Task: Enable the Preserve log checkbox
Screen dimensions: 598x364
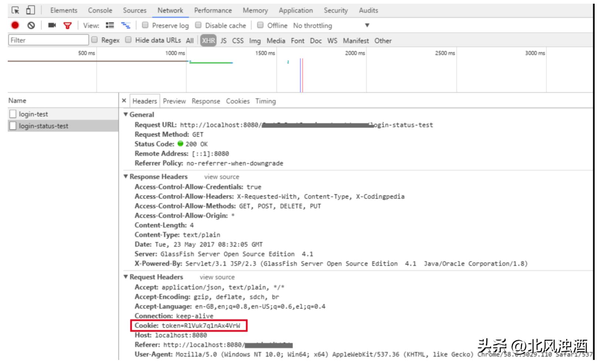Action: click(145, 25)
